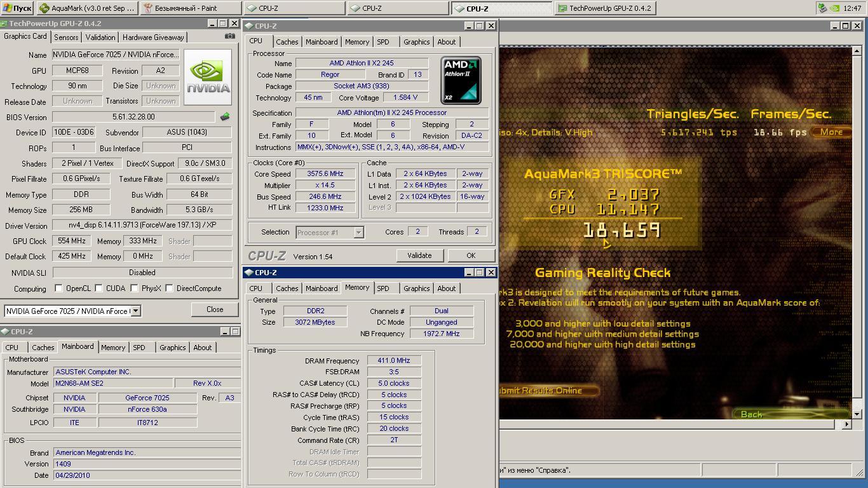Click the BIOS Date value 04/29/2010
The width and height of the screenshot is (868, 488).
click(x=147, y=475)
